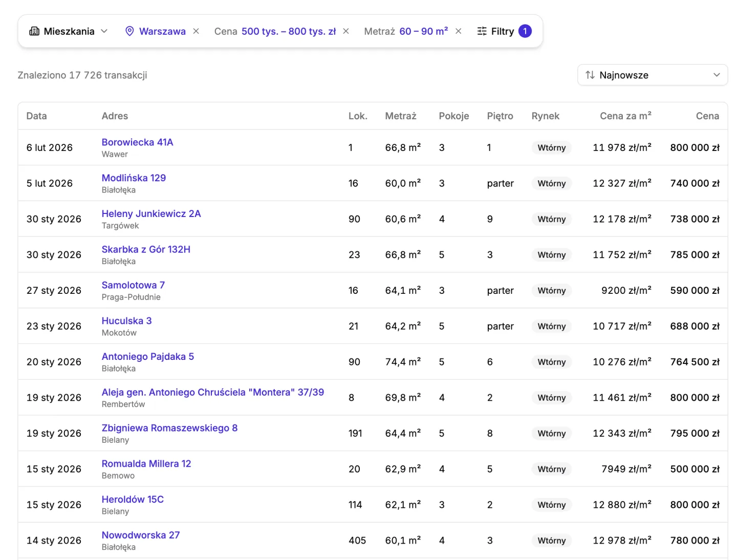Edit the price range 500 tys. – 800 tys. zł
Screen dimensions: 737x560
point(289,31)
